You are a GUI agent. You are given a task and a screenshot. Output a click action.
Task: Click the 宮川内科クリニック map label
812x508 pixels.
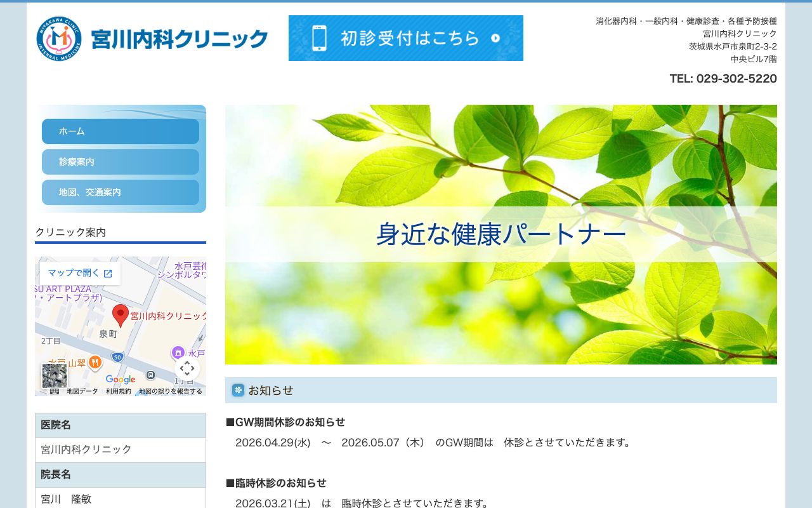point(169,316)
